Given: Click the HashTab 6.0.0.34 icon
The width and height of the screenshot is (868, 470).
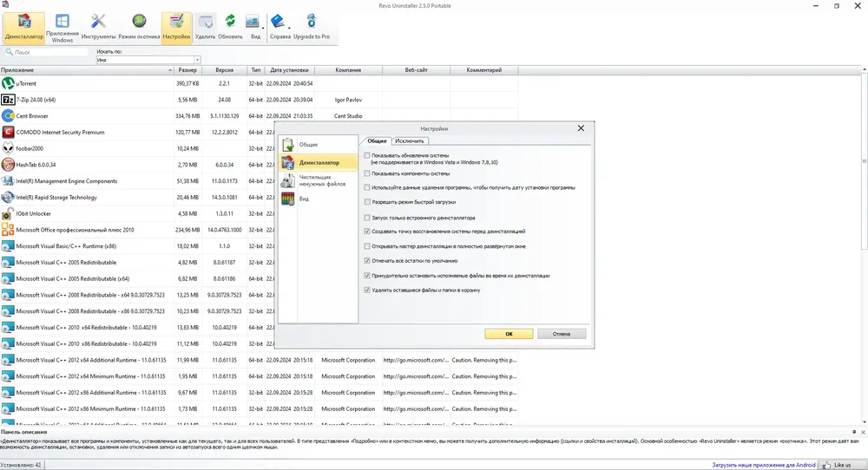Looking at the screenshot, I should click(x=8, y=165).
